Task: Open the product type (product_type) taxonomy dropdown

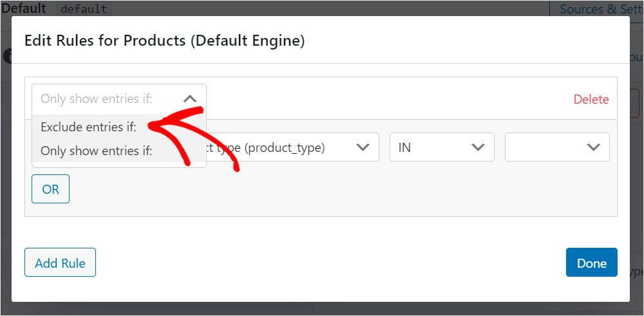Action: coord(292,147)
